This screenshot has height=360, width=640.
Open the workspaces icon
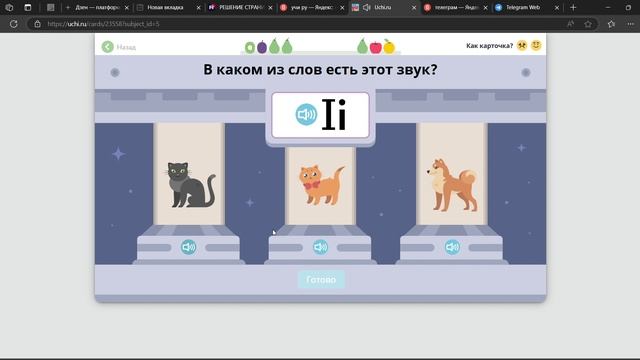click(x=9, y=7)
